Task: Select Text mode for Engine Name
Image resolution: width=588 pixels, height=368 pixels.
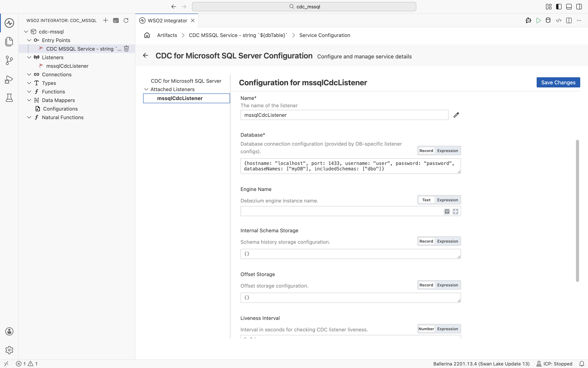Action: (426, 200)
